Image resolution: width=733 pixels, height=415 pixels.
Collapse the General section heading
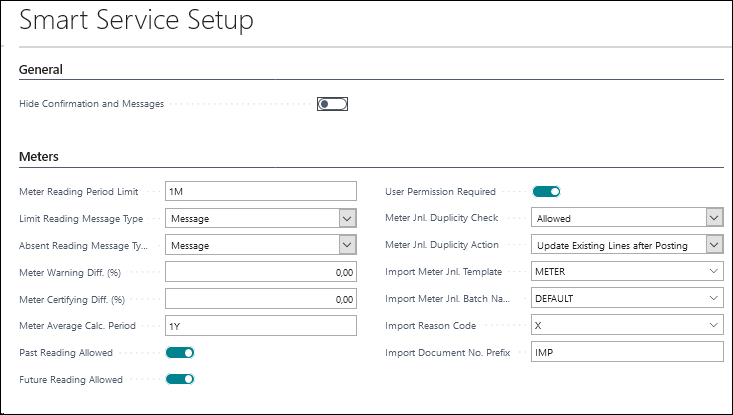coord(41,70)
